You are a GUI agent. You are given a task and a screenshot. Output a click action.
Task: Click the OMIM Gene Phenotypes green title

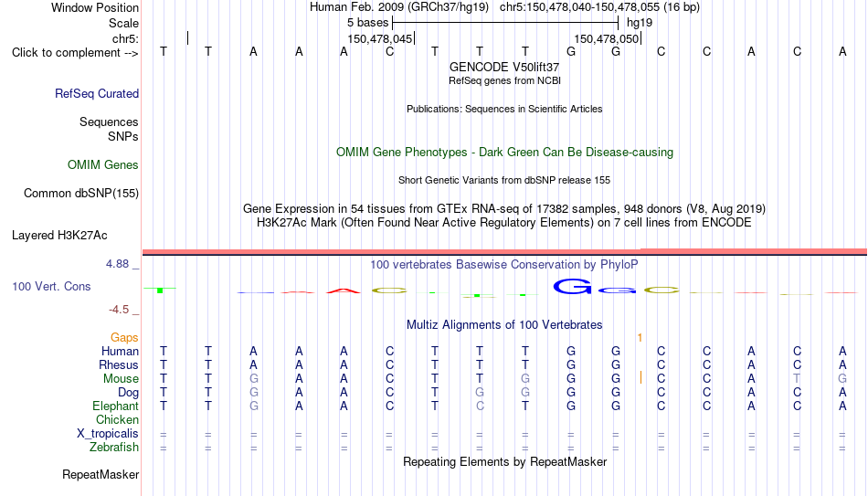pyautogui.click(x=504, y=153)
